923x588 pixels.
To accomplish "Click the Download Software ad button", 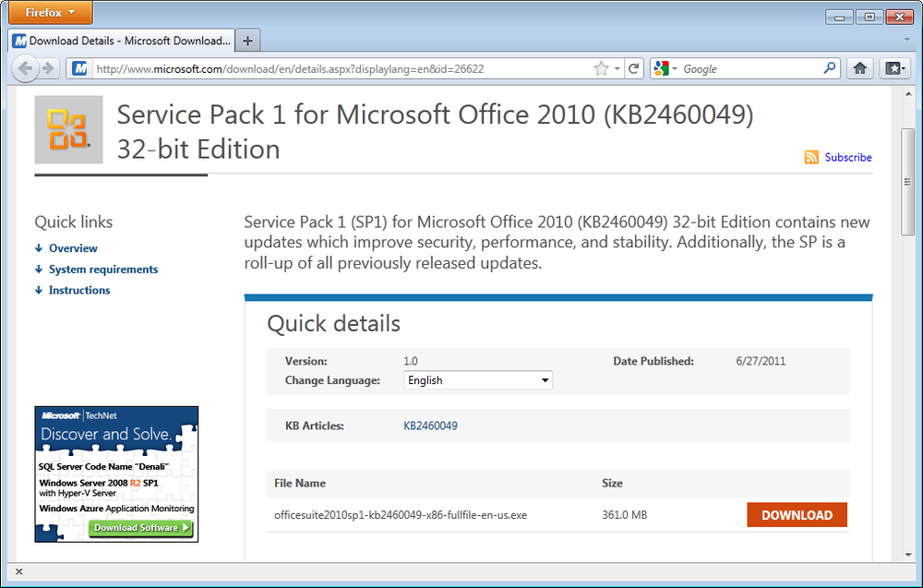I will click(x=140, y=527).
